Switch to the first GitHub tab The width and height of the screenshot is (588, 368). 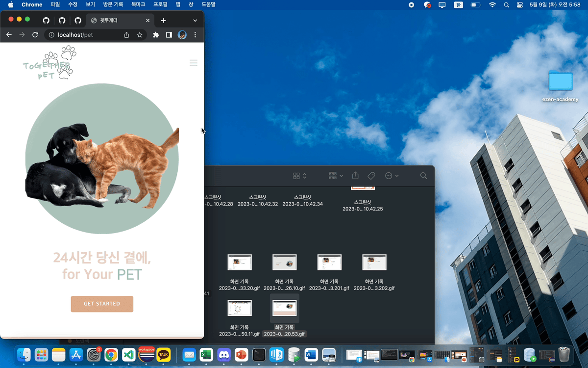[x=46, y=21]
